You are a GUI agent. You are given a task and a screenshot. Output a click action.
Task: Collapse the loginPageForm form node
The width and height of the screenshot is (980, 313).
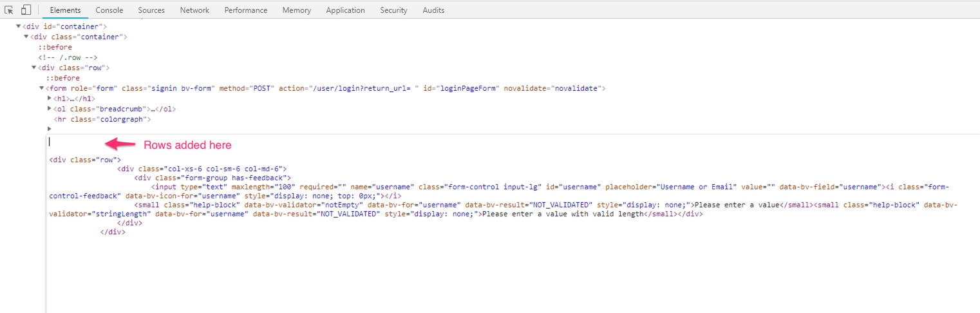coord(42,88)
